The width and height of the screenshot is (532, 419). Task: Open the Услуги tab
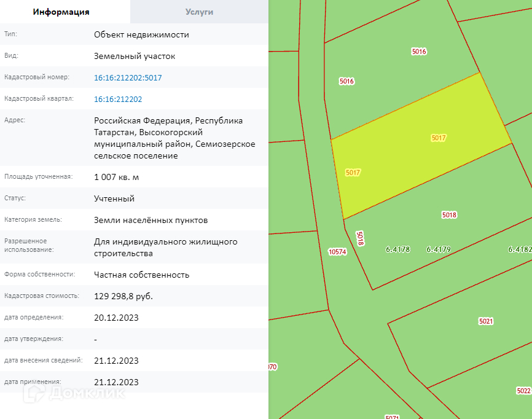click(x=199, y=12)
